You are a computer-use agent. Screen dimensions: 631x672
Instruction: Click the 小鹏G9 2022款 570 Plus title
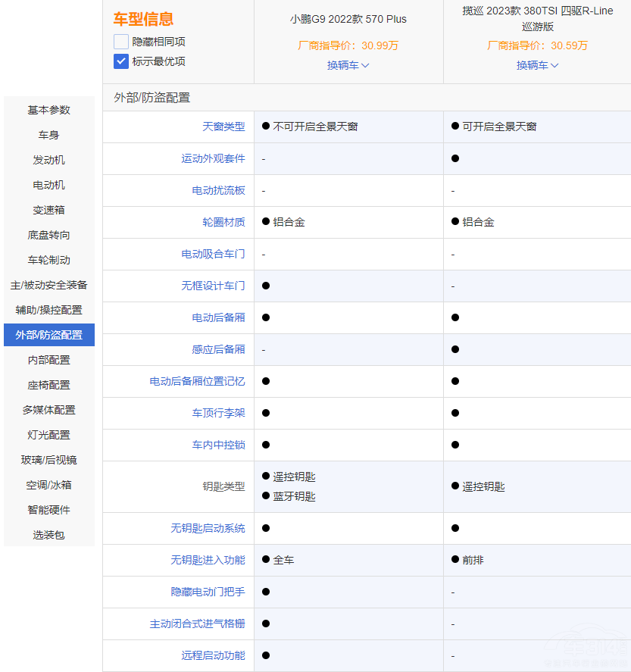[348, 18]
